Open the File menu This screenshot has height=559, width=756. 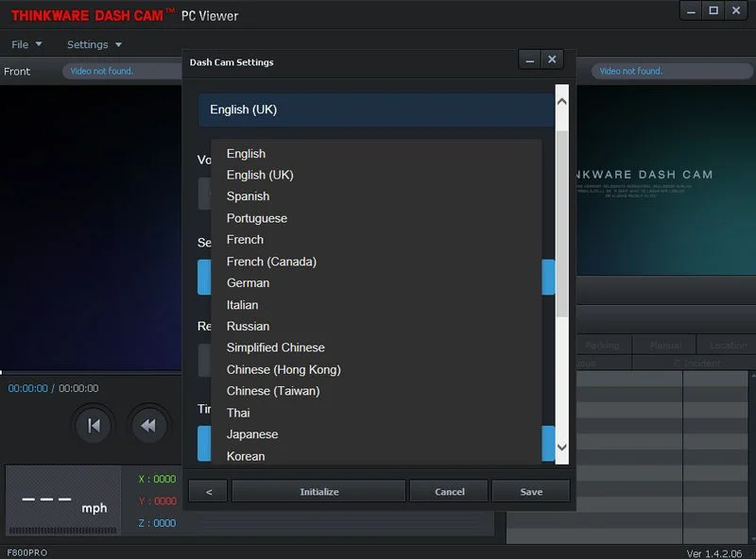coord(26,44)
